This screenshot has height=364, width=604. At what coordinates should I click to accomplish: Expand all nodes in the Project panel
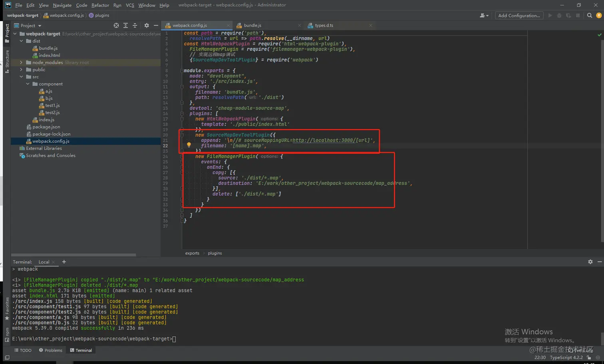[125, 26]
